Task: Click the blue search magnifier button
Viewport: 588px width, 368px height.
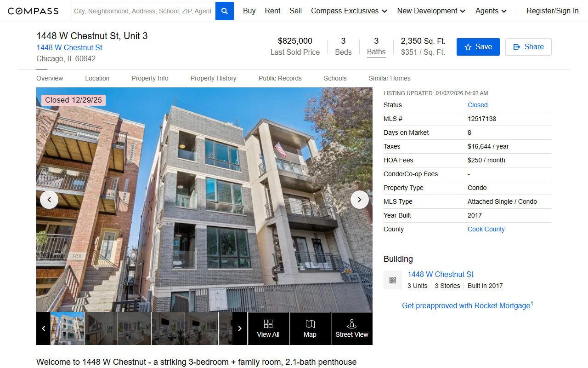Action: coord(225,11)
